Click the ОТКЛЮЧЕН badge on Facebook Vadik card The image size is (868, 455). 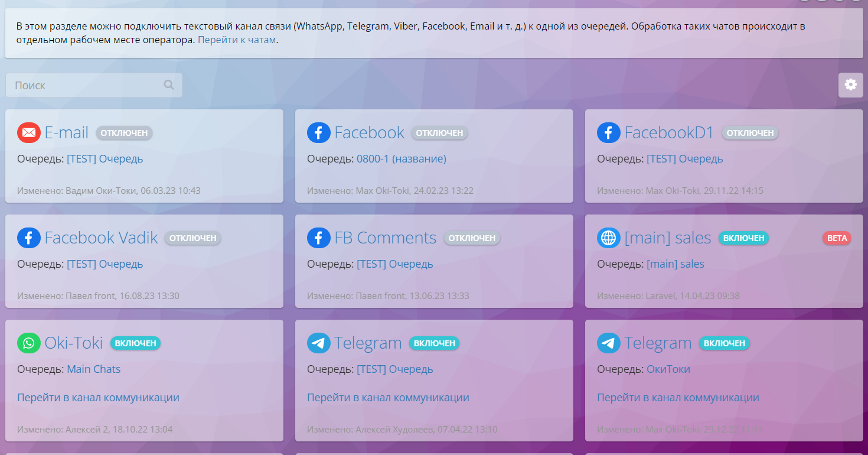(193, 238)
